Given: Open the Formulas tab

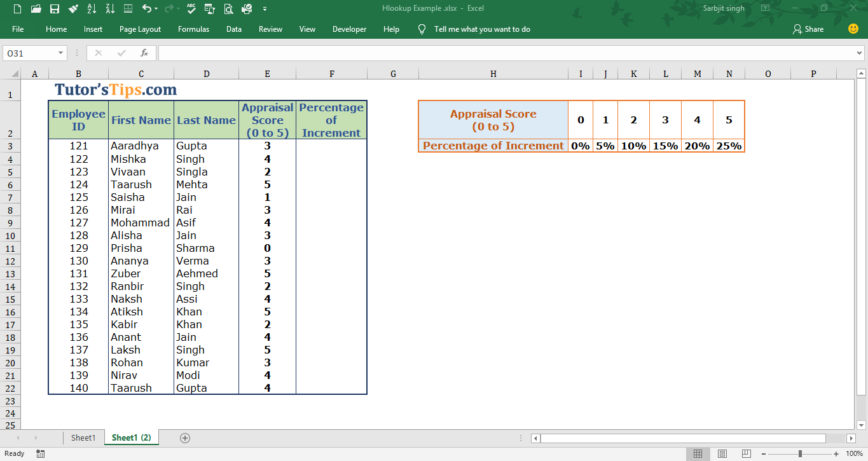Looking at the screenshot, I should 193,29.
